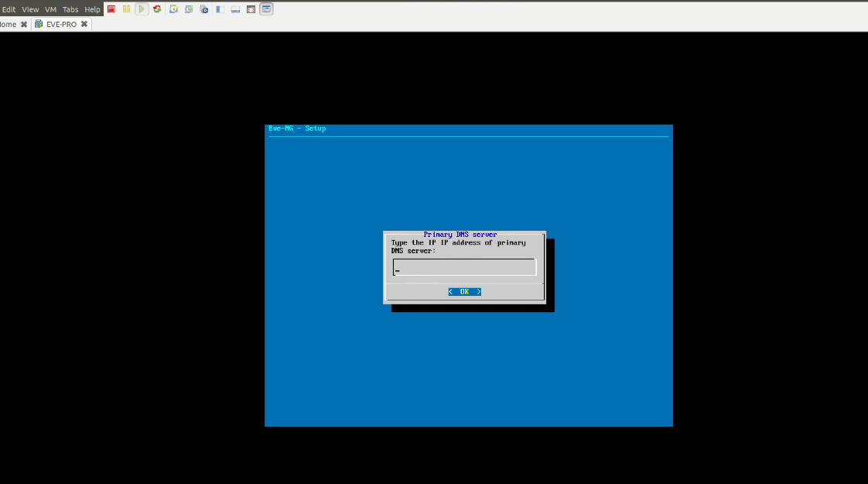The width and height of the screenshot is (868, 484).
Task: Resume the virtual machine with the play icon
Action: [x=142, y=9]
